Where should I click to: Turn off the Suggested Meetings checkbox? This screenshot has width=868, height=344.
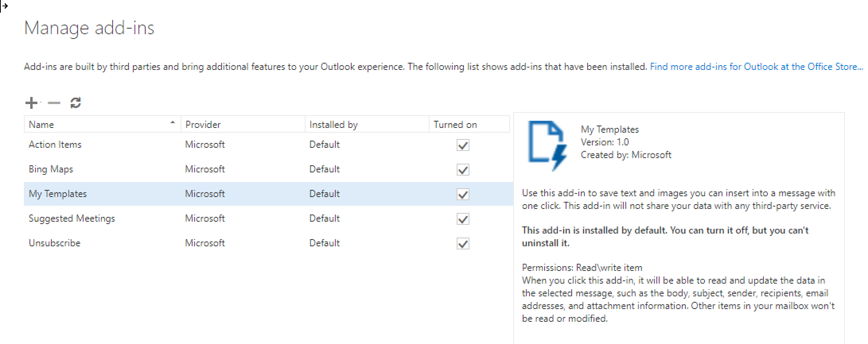(x=463, y=219)
